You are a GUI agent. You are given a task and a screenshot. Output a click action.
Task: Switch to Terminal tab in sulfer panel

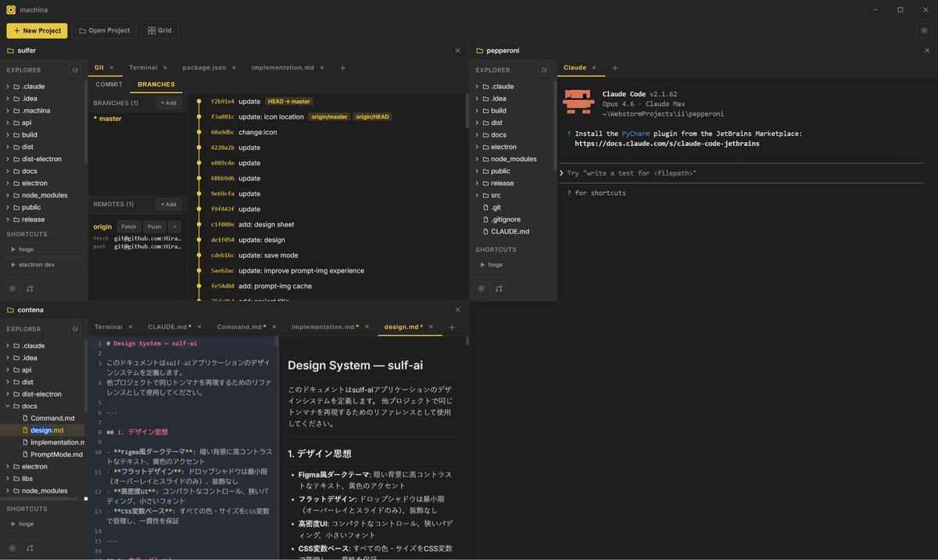143,68
